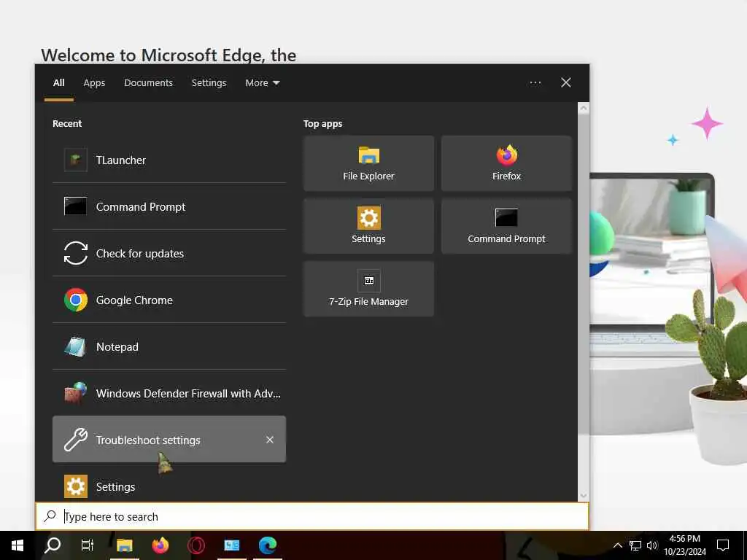The width and height of the screenshot is (747, 560).
Task: Open TLauncher from the Recent list
Action: [169, 160]
